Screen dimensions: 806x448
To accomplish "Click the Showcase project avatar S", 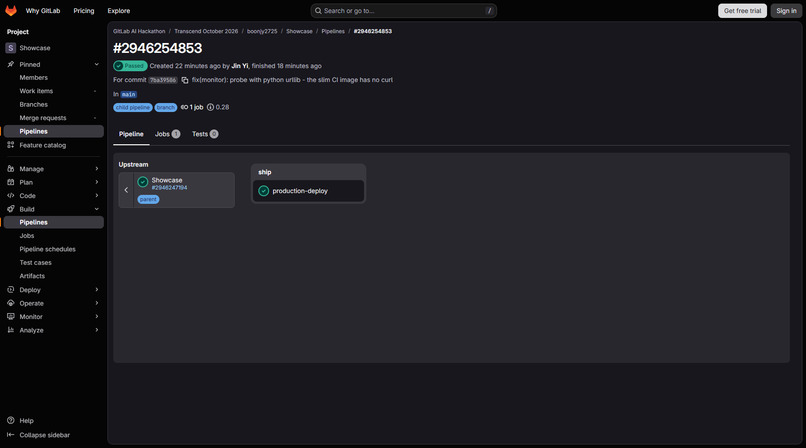I will click(x=10, y=48).
